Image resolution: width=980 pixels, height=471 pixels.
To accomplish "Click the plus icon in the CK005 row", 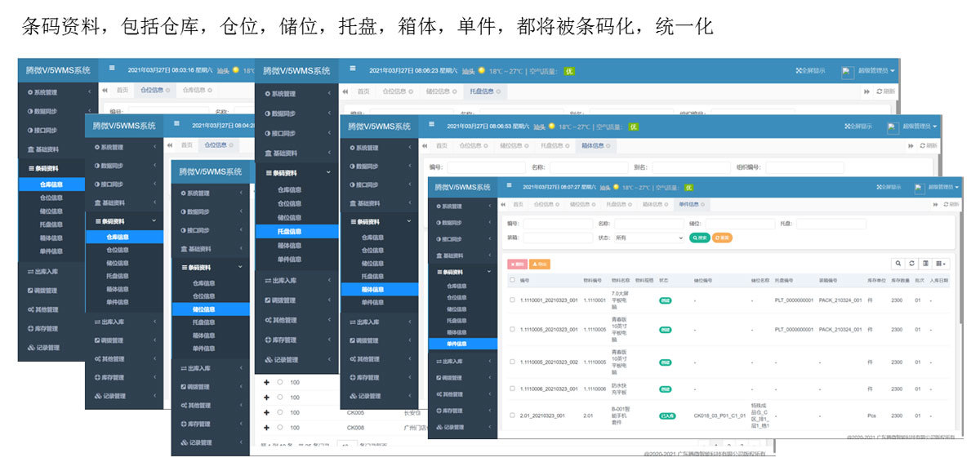I will click(x=266, y=412).
